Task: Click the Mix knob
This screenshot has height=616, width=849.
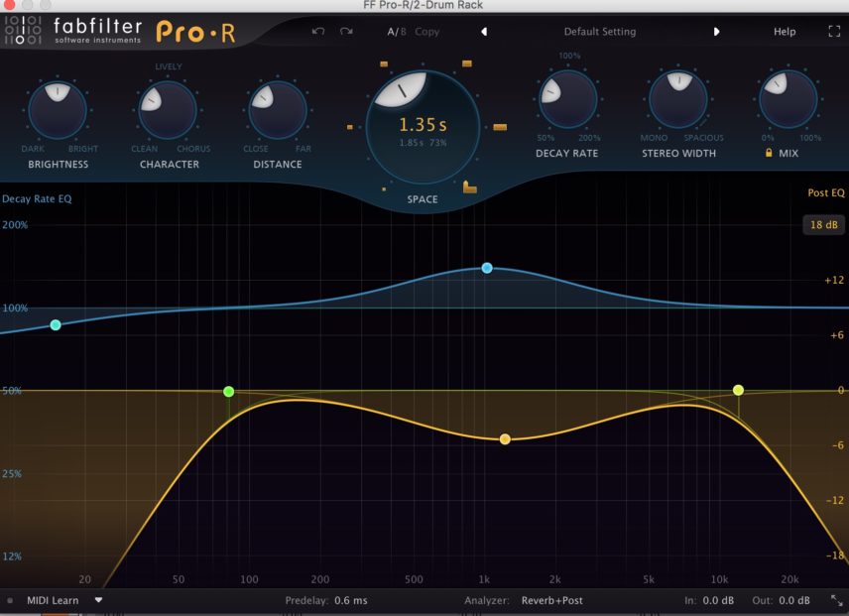Action: pyautogui.click(x=788, y=99)
